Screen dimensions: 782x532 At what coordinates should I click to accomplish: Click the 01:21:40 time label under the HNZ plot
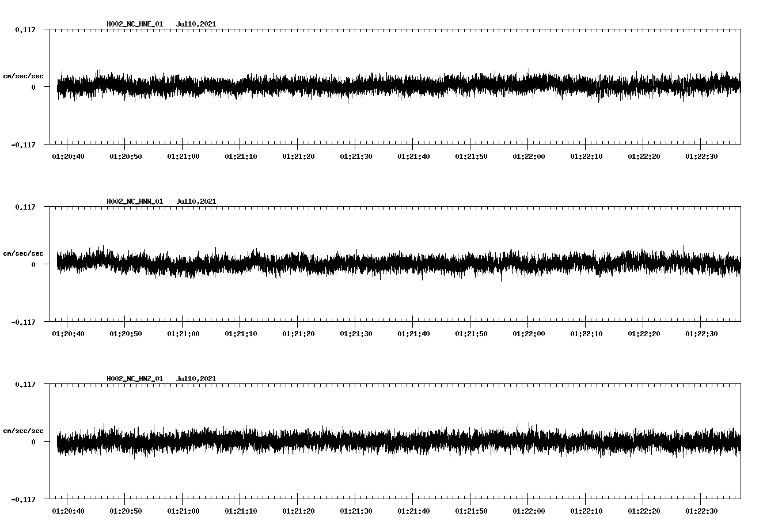413,511
